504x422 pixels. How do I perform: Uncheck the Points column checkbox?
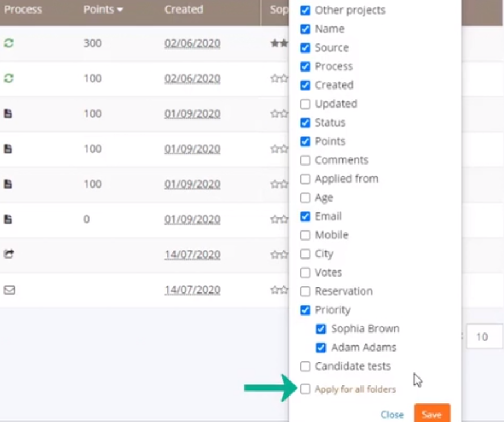pos(305,141)
